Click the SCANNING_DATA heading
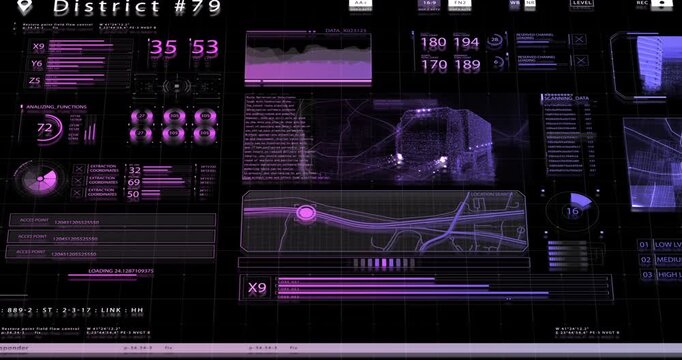This screenshot has height=360, width=682. pyautogui.click(x=567, y=98)
